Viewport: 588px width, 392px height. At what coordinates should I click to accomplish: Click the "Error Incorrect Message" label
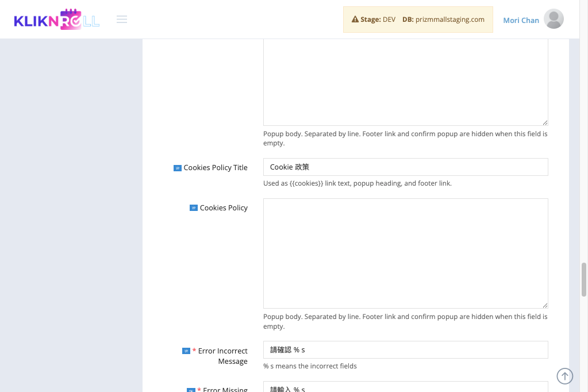pyautogui.click(x=223, y=356)
